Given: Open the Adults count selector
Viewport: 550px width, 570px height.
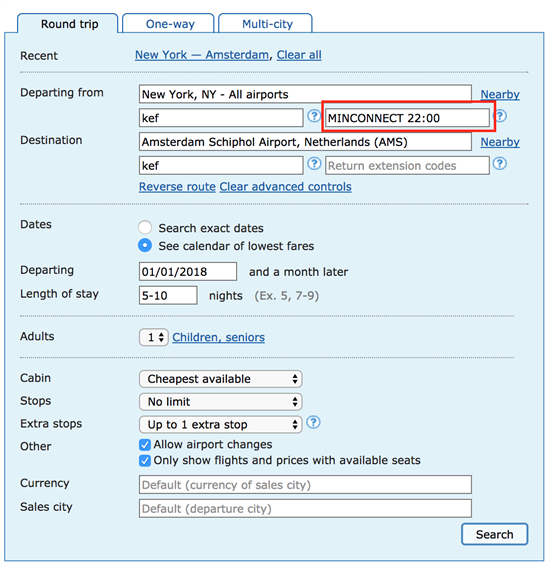Looking at the screenshot, I should click(153, 337).
